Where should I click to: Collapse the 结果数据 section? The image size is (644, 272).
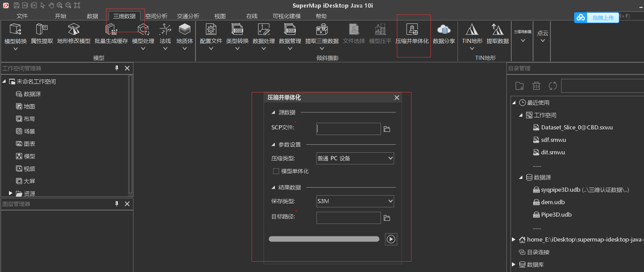273,188
